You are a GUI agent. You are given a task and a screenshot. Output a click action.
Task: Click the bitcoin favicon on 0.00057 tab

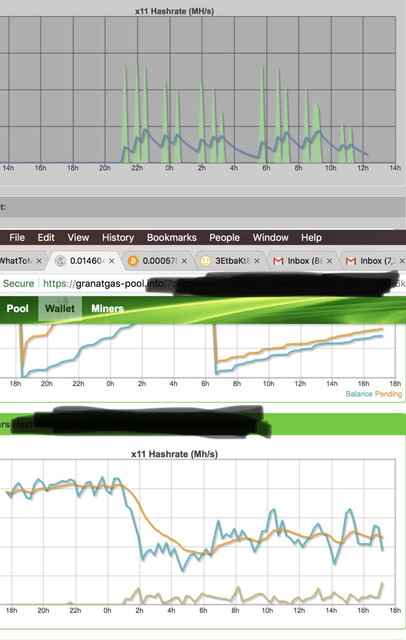click(133, 261)
